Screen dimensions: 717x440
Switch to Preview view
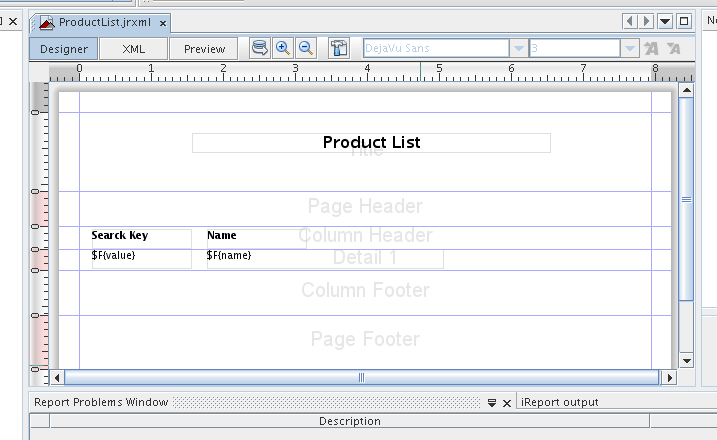[204, 48]
